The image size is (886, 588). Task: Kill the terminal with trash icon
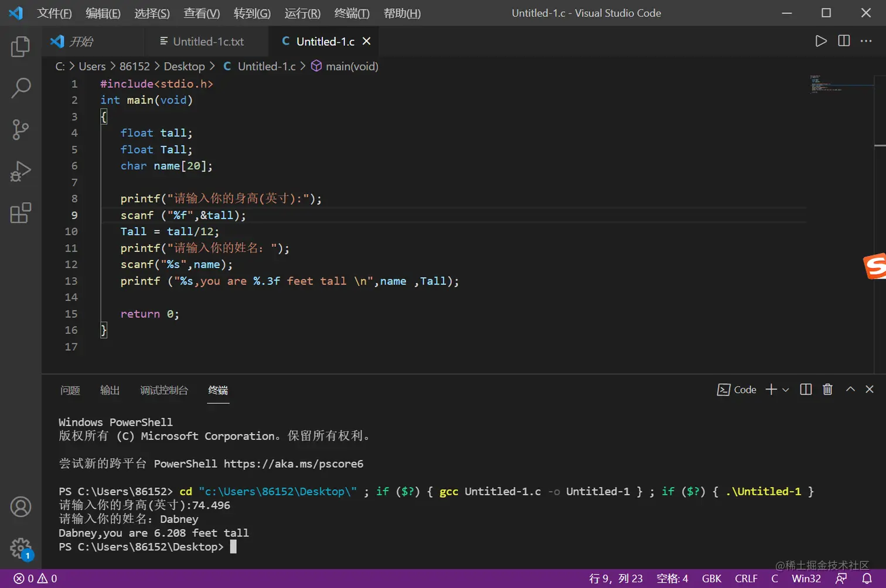pyautogui.click(x=827, y=389)
